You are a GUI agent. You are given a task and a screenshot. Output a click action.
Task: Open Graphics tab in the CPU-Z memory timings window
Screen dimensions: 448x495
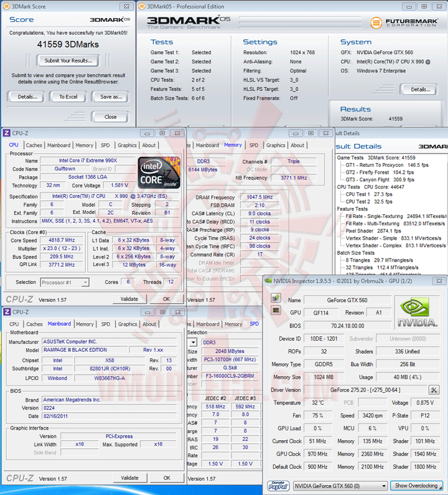coord(276,145)
